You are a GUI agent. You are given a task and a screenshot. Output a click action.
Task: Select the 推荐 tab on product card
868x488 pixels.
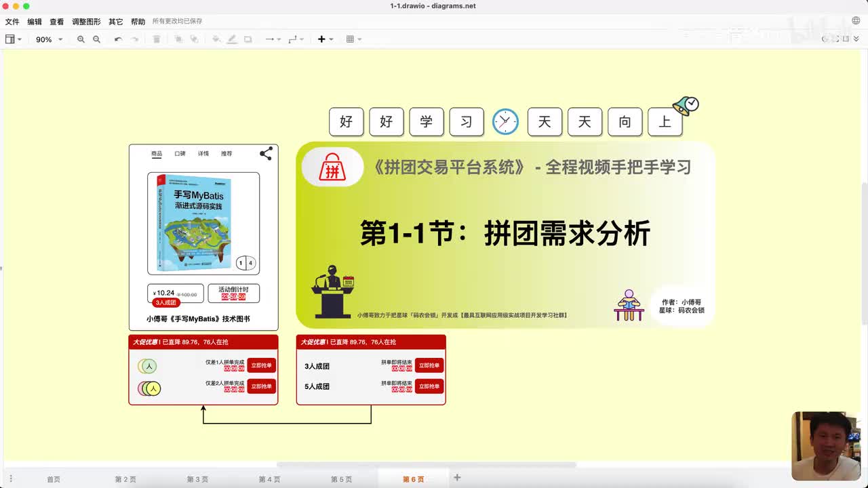pyautogui.click(x=226, y=154)
